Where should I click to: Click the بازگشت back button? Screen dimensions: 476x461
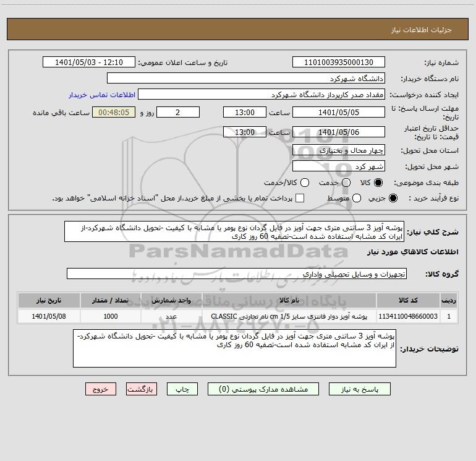click(x=142, y=389)
